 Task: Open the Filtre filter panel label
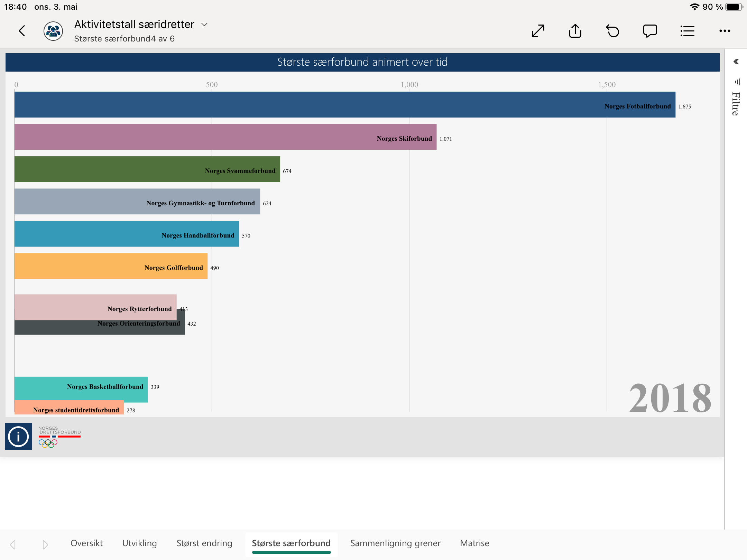tap(736, 104)
